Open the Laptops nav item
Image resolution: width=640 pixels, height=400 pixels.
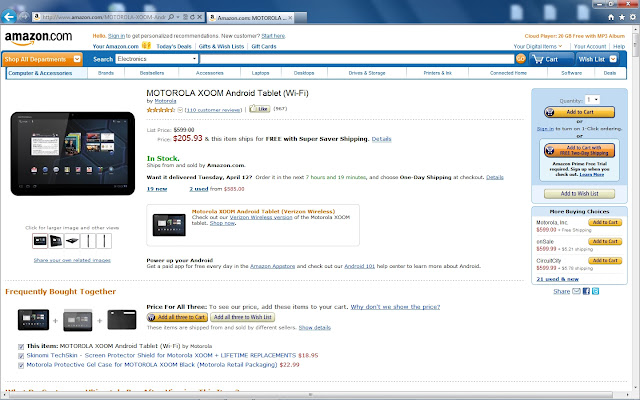pyautogui.click(x=260, y=73)
